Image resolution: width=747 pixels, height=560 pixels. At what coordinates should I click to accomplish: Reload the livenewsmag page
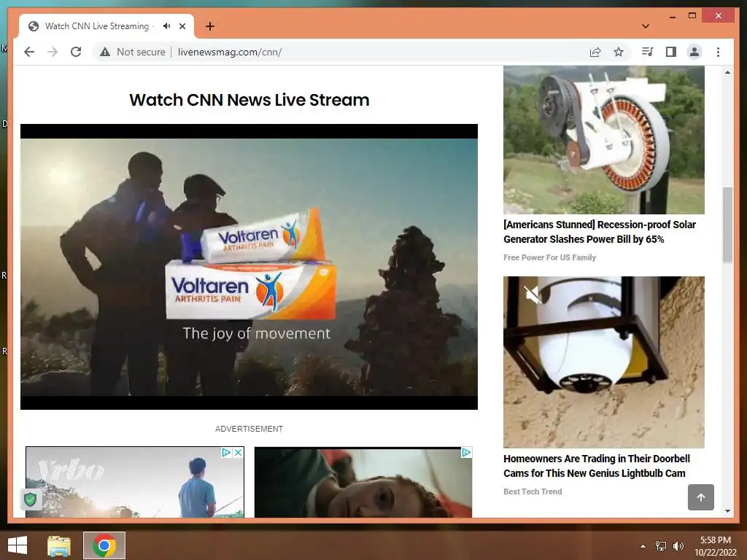(76, 52)
